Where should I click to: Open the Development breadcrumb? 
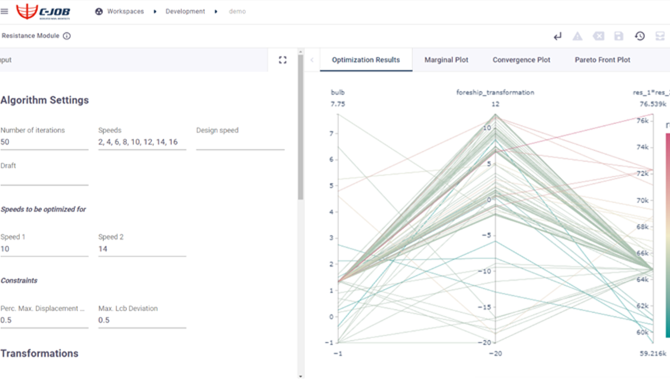(185, 12)
